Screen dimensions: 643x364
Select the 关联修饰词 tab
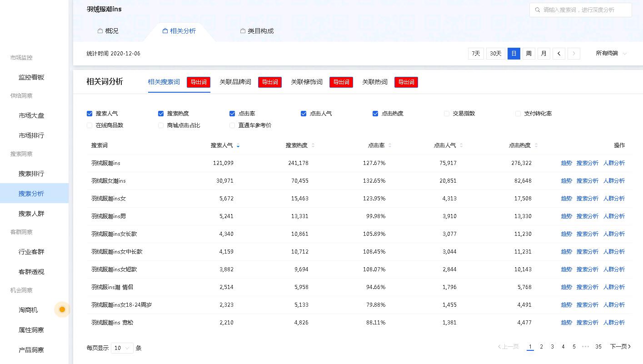pos(307,82)
